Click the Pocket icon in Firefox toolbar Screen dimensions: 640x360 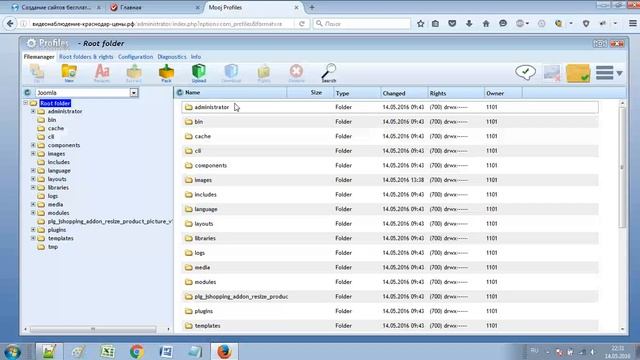[x=452, y=24]
